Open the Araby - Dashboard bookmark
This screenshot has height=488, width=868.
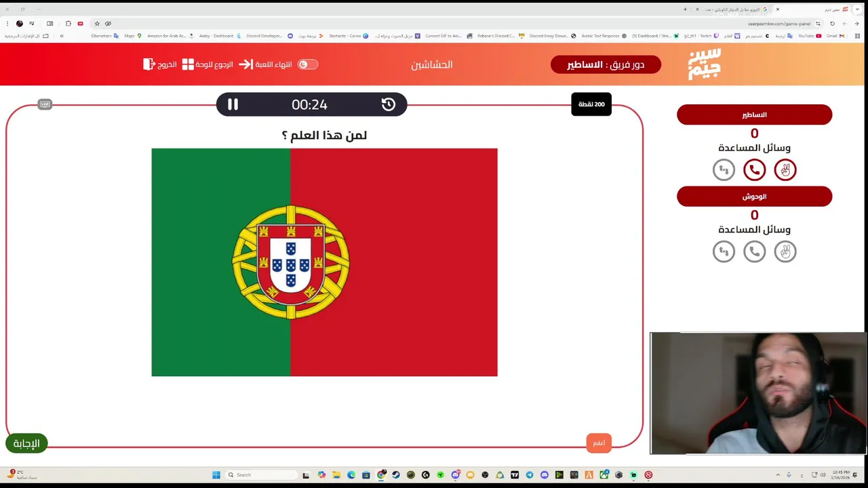coord(220,35)
